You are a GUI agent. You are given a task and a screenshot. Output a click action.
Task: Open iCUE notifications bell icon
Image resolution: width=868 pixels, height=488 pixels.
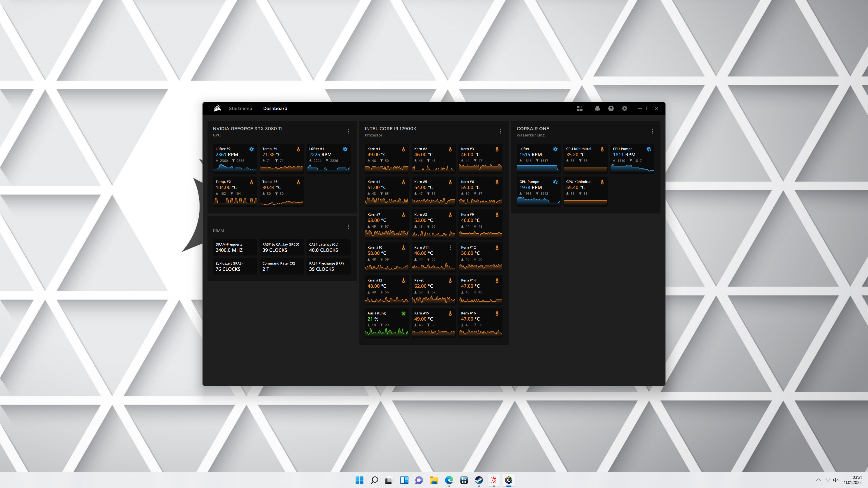[x=597, y=108]
